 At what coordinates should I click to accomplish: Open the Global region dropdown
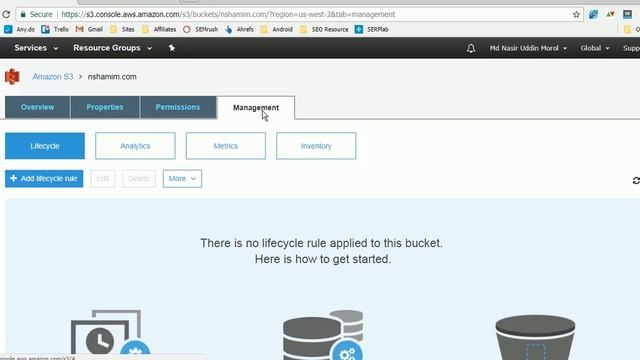pyautogui.click(x=595, y=48)
